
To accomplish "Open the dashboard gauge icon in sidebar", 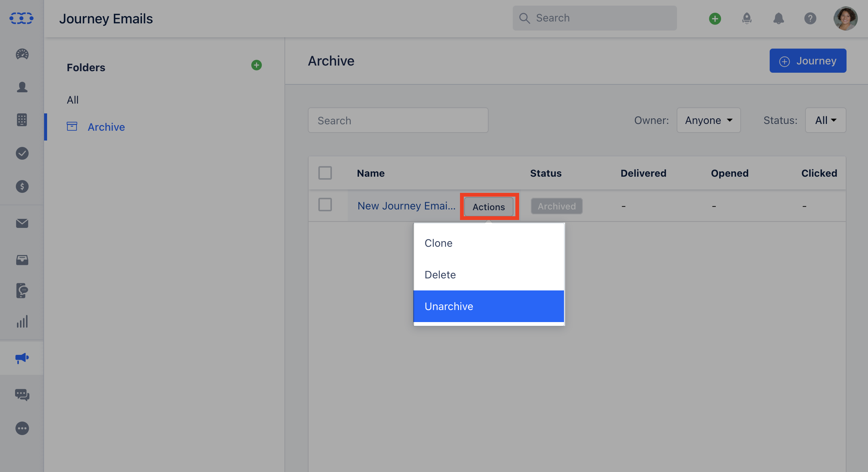I will tap(22, 54).
